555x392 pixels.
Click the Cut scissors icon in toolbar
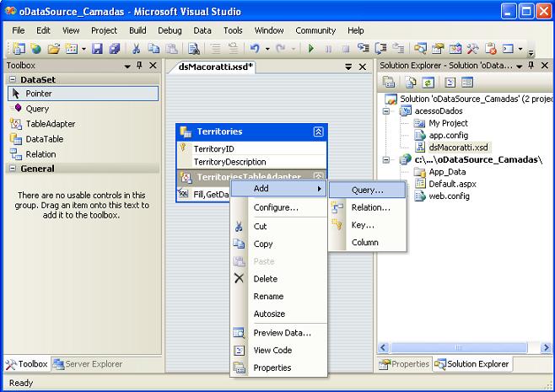coord(136,48)
